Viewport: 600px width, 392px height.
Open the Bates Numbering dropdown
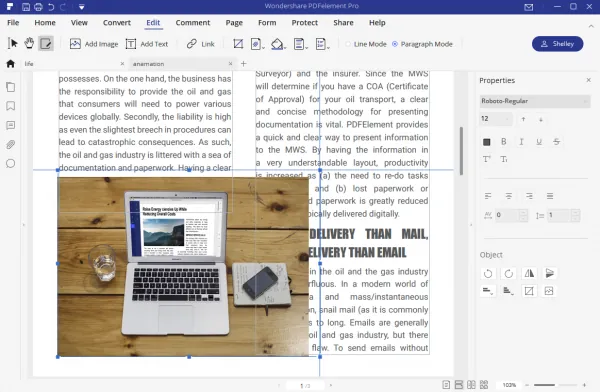322,44
